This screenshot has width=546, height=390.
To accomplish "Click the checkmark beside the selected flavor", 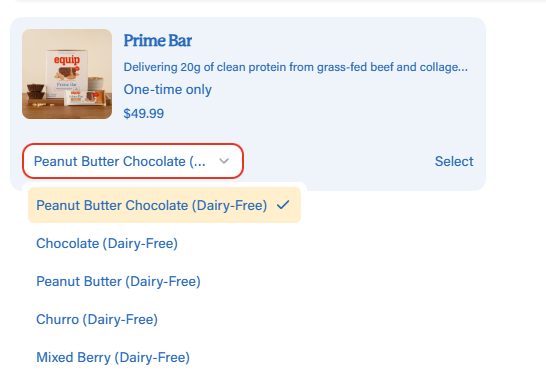I will (x=283, y=205).
